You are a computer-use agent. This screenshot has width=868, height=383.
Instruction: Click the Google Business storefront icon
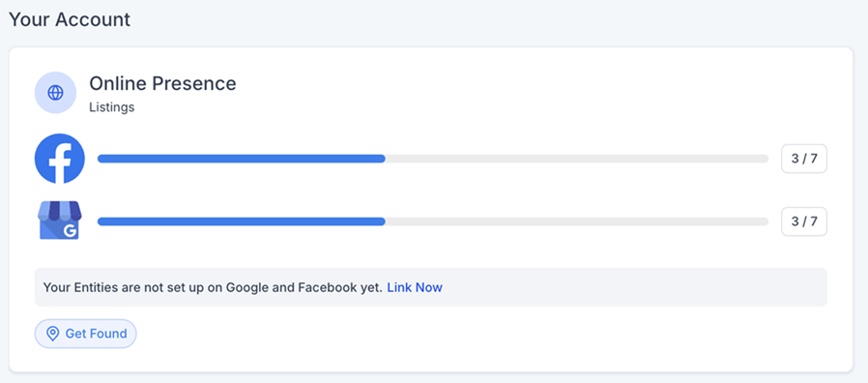coord(60,221)
